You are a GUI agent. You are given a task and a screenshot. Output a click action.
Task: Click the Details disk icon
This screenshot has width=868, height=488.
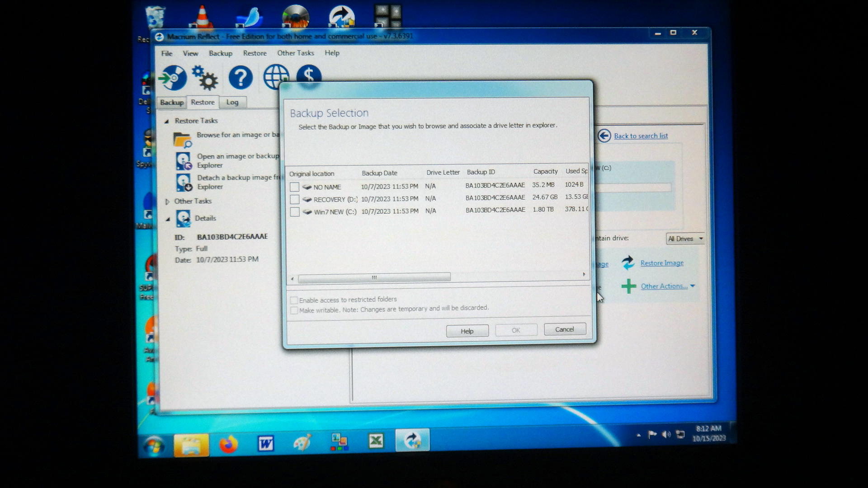[x=184, y=219]
